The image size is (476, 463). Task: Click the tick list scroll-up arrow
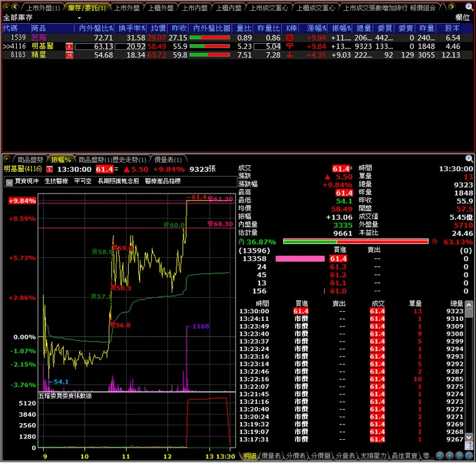click(469, 304)
